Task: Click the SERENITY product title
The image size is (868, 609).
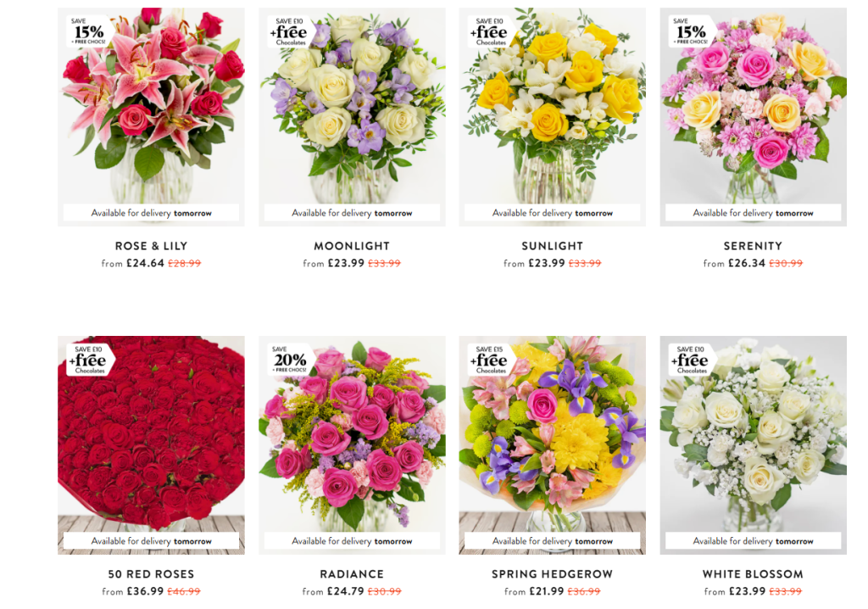Action: click(753, 246)
